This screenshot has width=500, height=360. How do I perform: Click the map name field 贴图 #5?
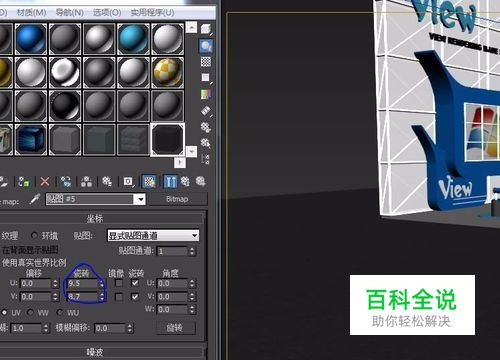click(90, 199)
